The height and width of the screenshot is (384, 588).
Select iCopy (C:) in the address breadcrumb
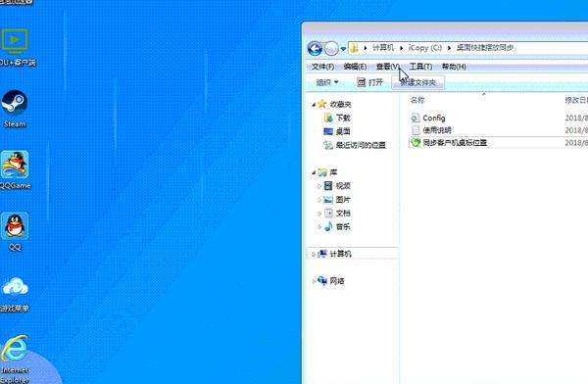pyautogui.click(x=425, y=48)
